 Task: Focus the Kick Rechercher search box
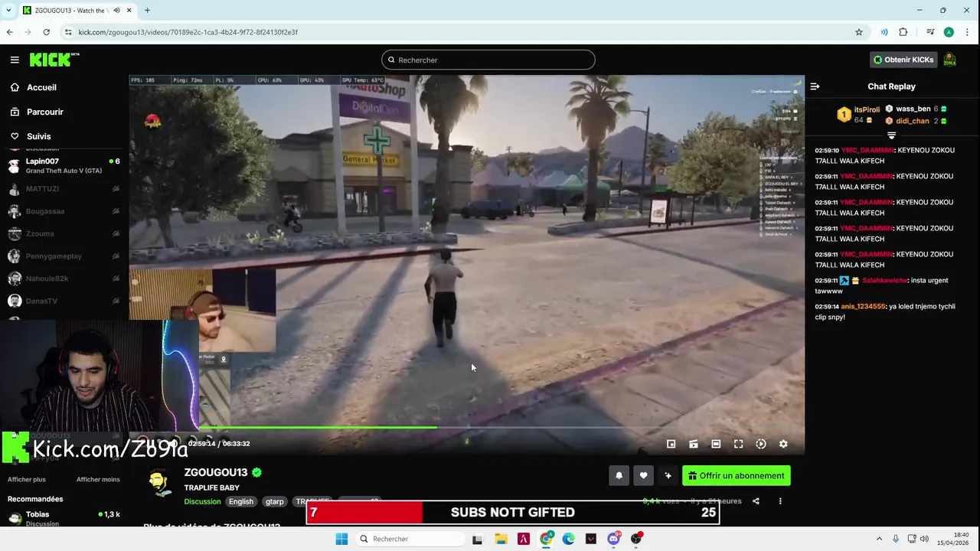[x=488, y=60]
